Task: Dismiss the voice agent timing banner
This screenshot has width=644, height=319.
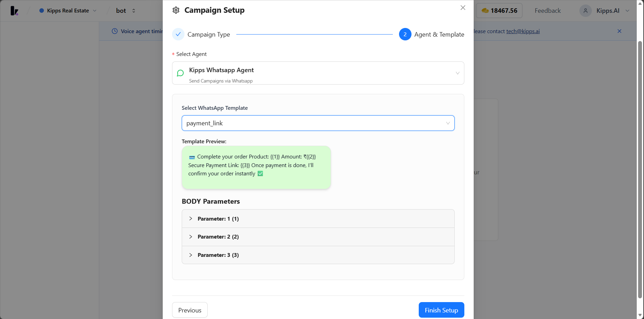Action: [x=619, y=31]
